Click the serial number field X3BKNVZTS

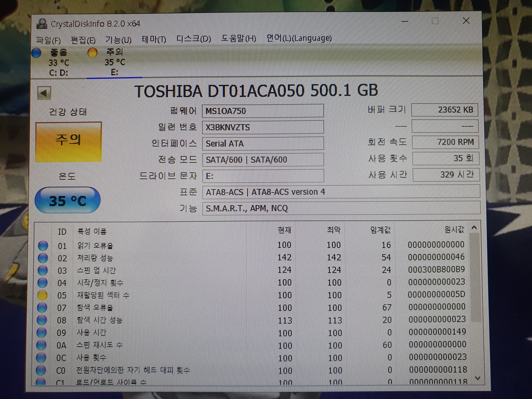pos(263,127)
